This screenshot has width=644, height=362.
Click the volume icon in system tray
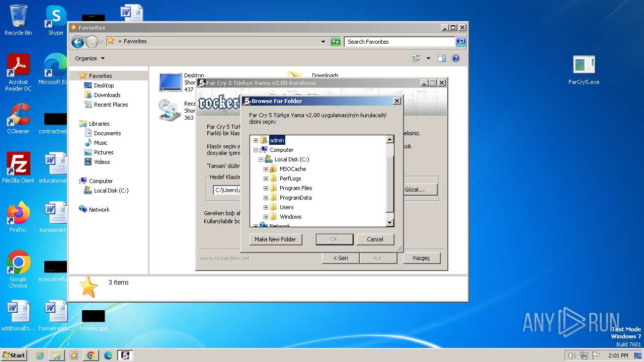[572, 355]
